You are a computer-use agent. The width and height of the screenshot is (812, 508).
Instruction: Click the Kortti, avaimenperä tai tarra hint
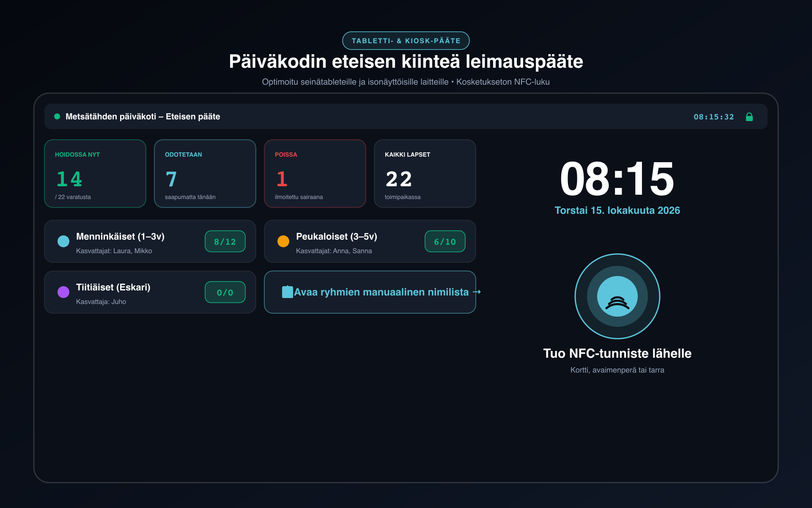coord(617,370)
